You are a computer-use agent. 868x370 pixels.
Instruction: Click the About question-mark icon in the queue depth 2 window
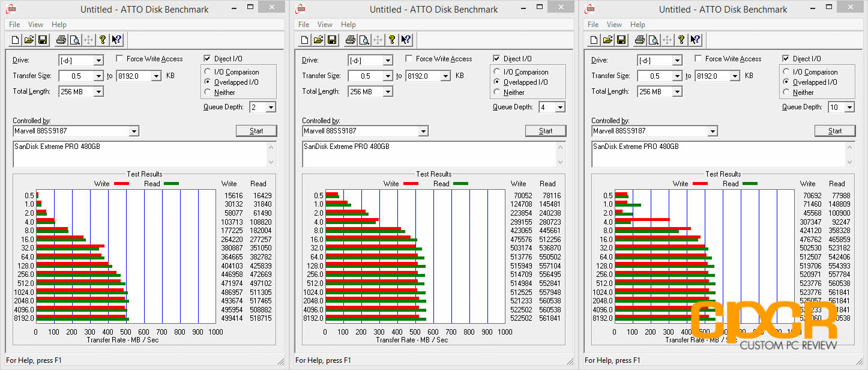tap(103, 40)
